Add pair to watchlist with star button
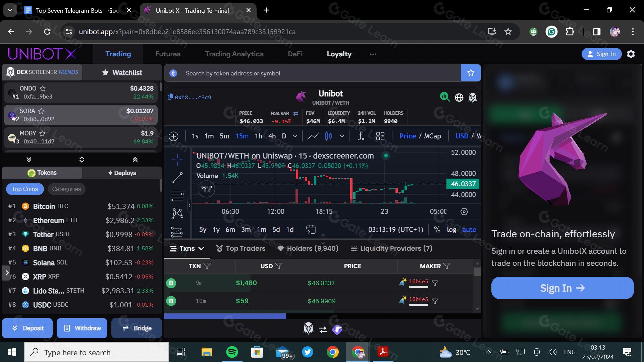644x362 pixels. pyautogui.click(x=471, y=73)
